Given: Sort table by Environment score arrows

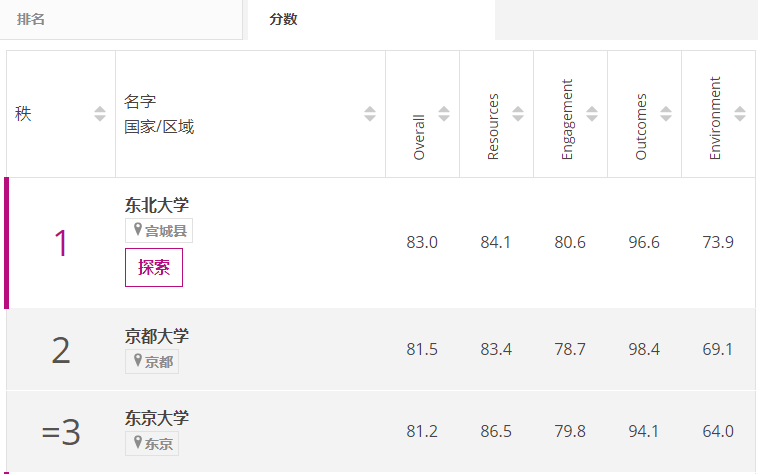Looking at the screenshot, I should click(740, 114).
